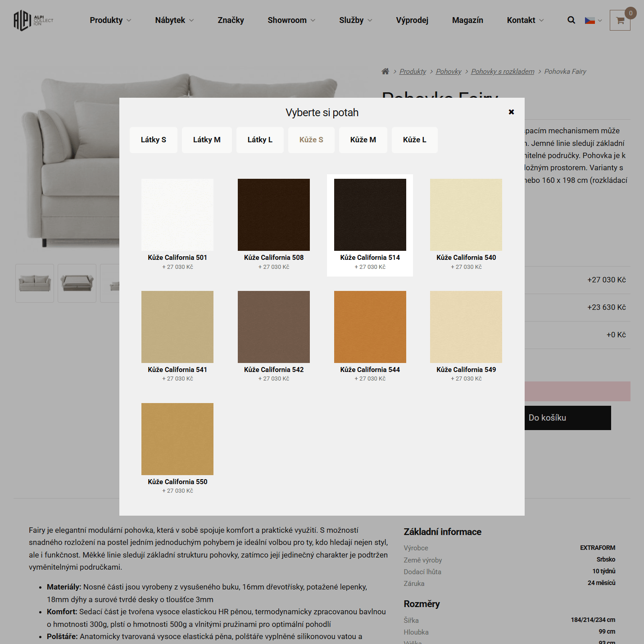The height and width of the screenshot is (644, 644).
Task: Open the search magnifier icon
Action: pyautogui.click(x=571, y=20)
